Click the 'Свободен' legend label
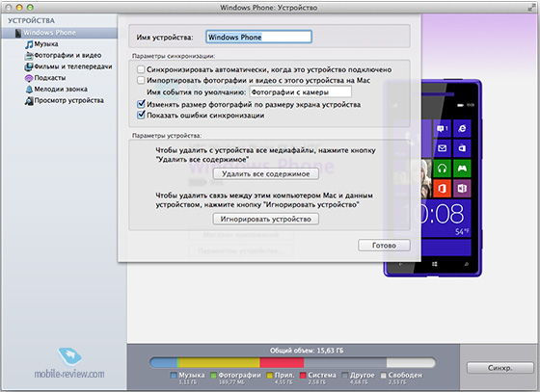Viewport: 540px width, 392px height. [x=405, y=376]
